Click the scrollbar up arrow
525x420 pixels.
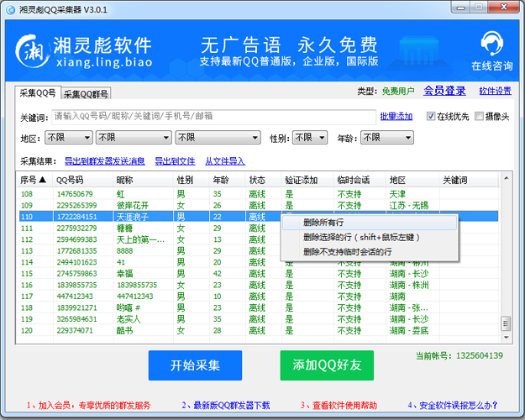coord(506,178)
